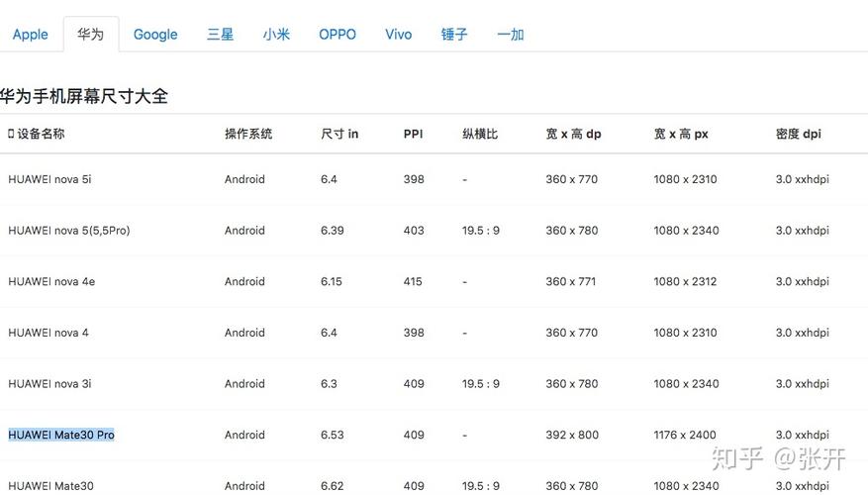Screen dimensions: 868x495
Task: Click size 6.62 in Mate30 row
Action: pos(333,485)
